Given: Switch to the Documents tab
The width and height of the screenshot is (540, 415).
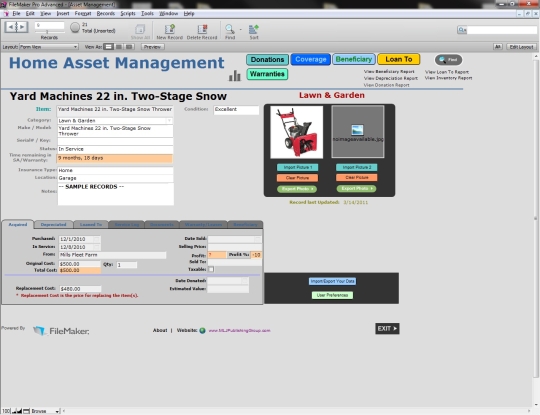Looking at the screenshot, I should tap(162, 225).
